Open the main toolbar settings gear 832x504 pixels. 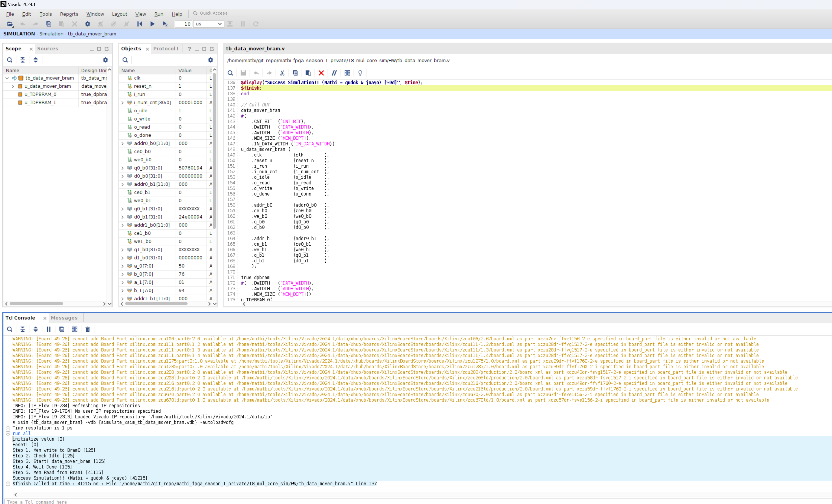click(87, 24)
